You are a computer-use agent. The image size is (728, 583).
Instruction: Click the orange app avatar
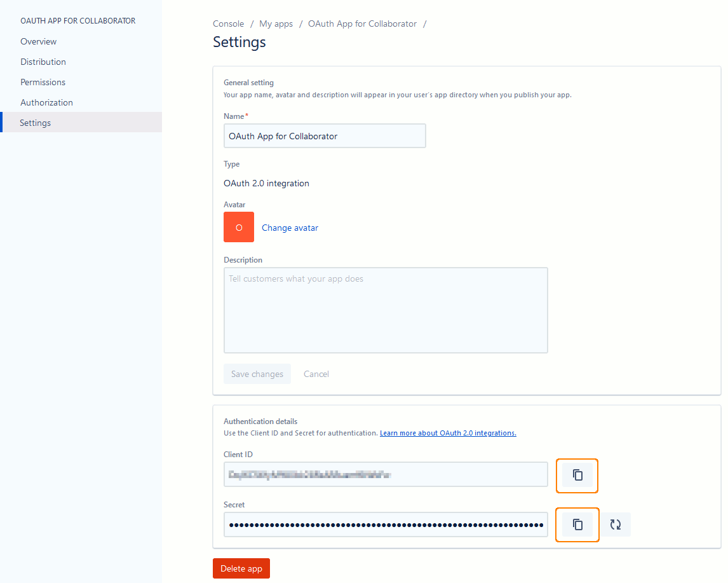pos(238,227)
